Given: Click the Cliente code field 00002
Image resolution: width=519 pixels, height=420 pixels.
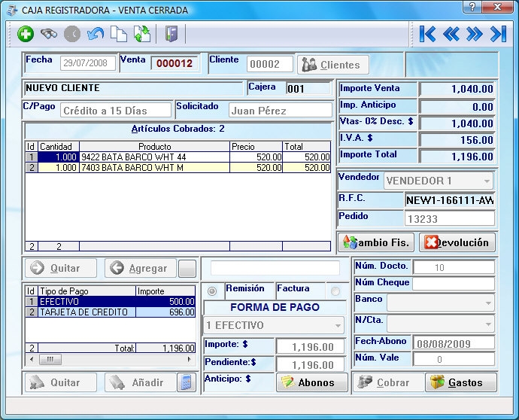Looking at the screenshot, I should tap(270, 64).
